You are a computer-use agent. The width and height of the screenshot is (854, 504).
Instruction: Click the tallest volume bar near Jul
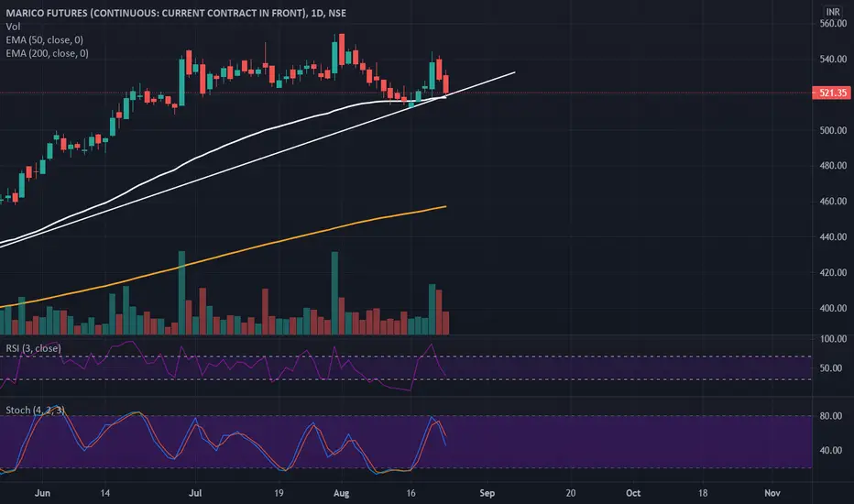point(182,292)
